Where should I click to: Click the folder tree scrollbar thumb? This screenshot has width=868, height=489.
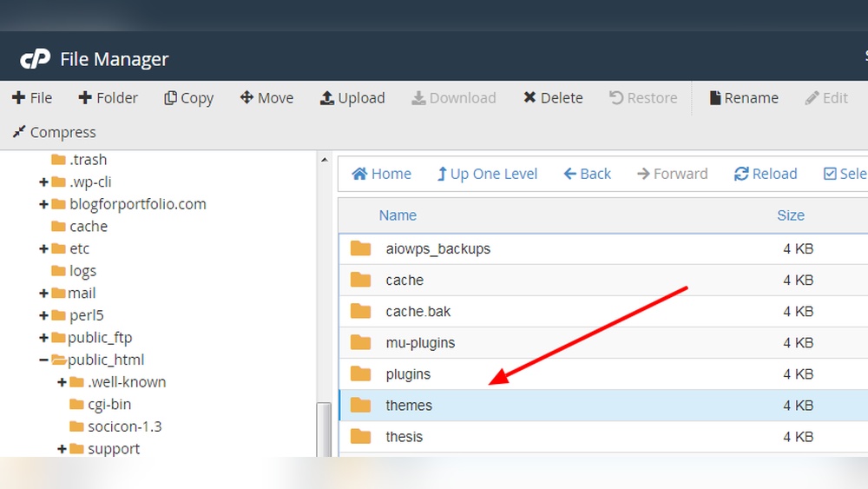324,430
